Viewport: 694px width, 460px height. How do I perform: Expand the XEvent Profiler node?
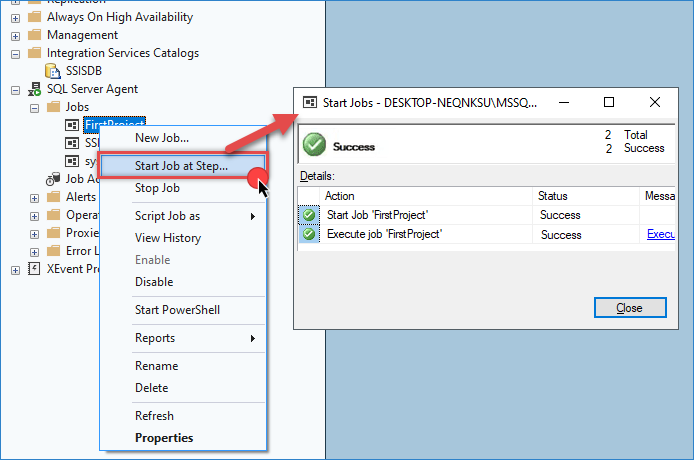pos(16,269)
